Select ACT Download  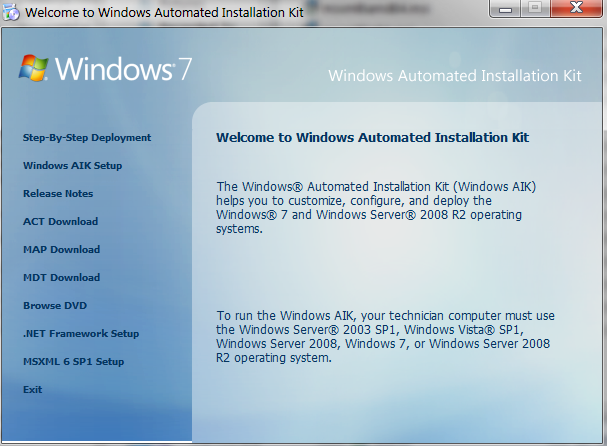tap(60, 221)
